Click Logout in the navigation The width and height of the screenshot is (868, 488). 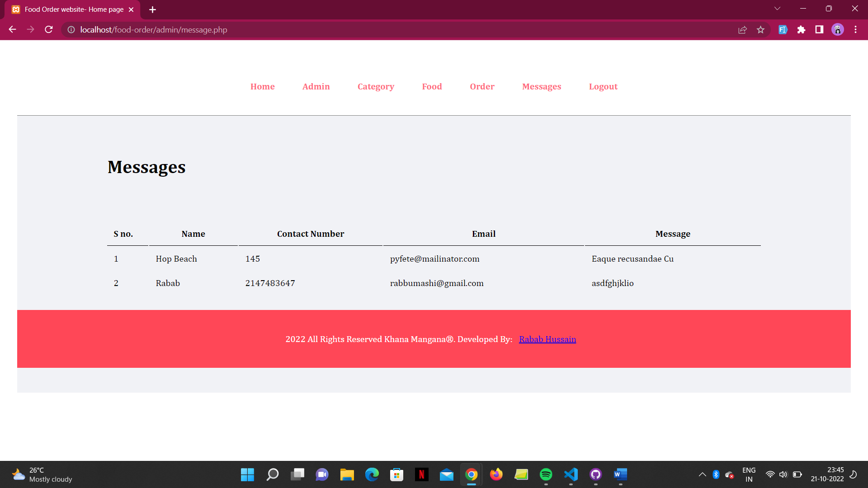(603, 86)
